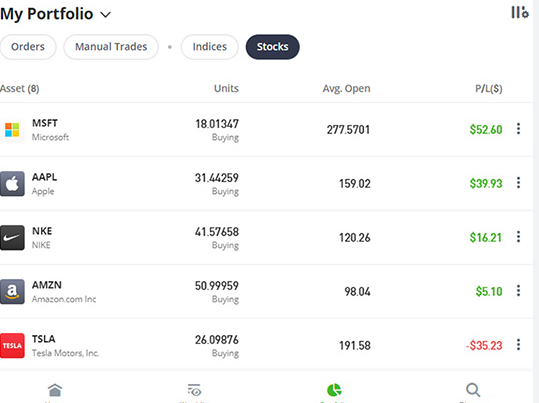Sort by the P/L($) column header
The height and width of the screenshot is (403, 539).
coord(489,89)
